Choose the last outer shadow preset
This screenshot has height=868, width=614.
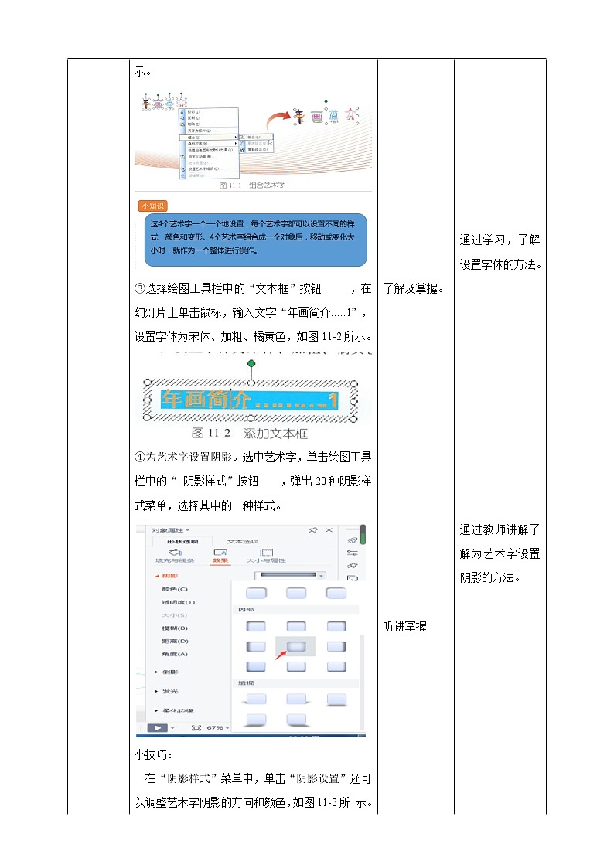[x=336, y=594]
